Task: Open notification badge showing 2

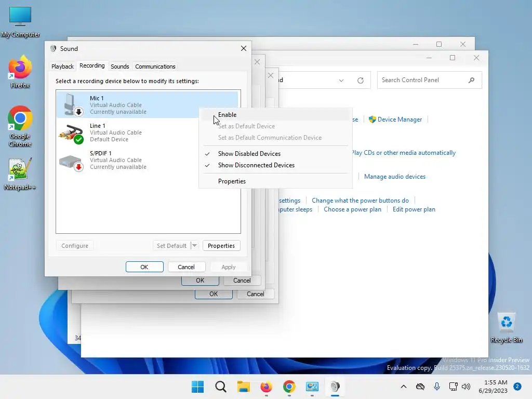Action: [x=517, y=387]
